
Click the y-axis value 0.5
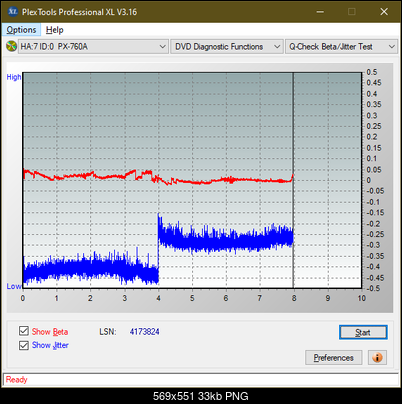(372, 72)
